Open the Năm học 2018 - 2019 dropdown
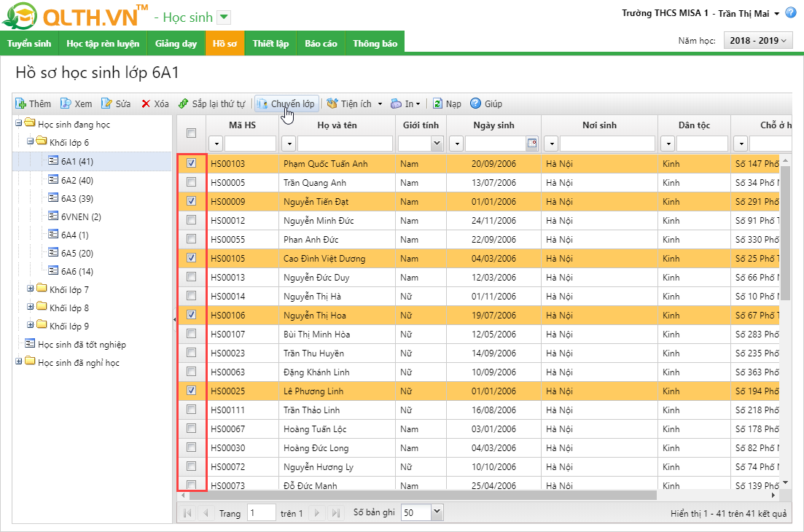Image resolution: width=804 pixels, height=532 pixels. click(x=758, y=41)
